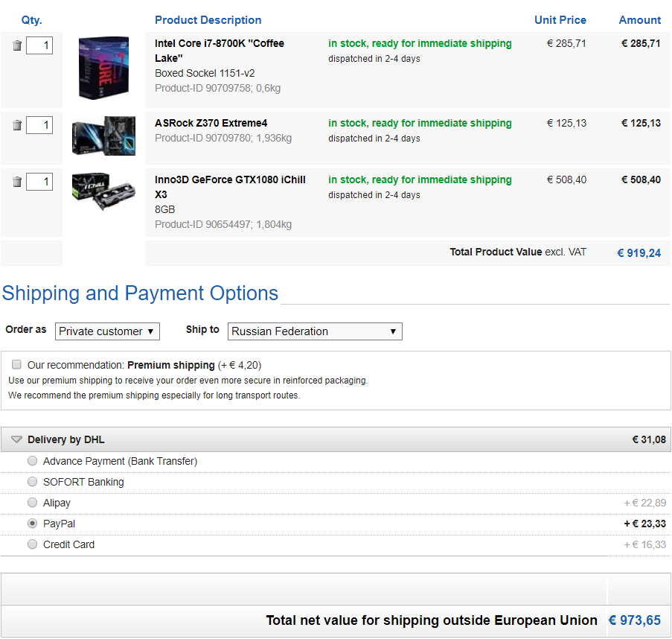Click the Inno3D graphics card image
The width and height of the screenshot is (672, 639).
coord(103,188)
